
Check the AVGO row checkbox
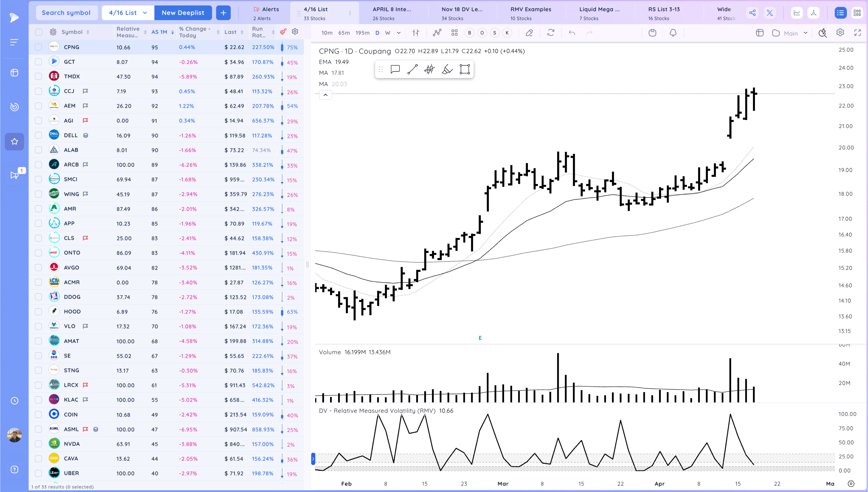(x=39, y=267)
